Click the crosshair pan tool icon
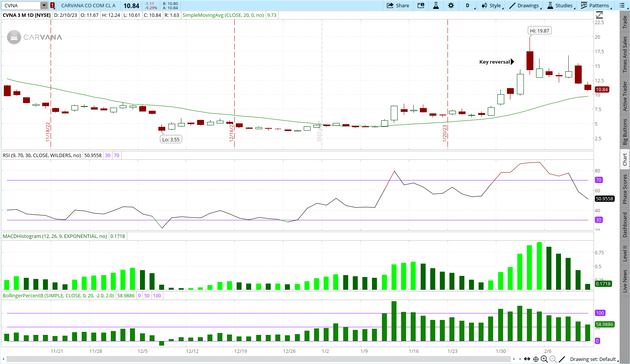Viewport: 630px width, 364px height. tap(536, 359)
